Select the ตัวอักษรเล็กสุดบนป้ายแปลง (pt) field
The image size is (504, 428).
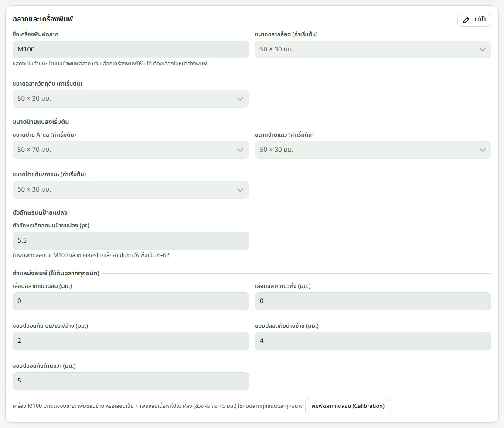tap(130, 241)
